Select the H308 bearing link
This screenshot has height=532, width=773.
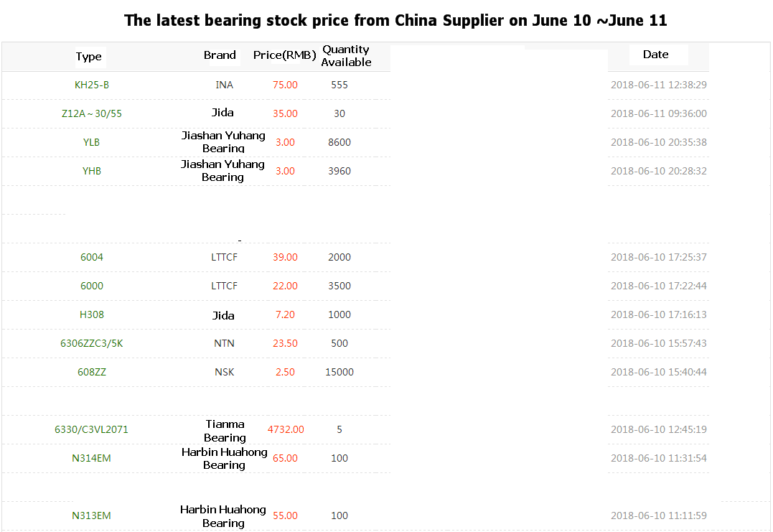click(92, 314)
